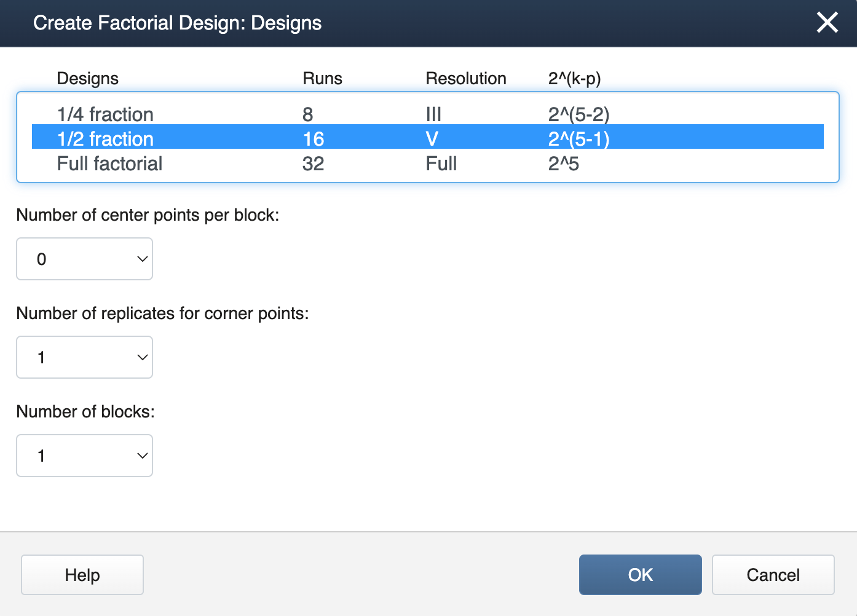Click the Runs column header

322,79
